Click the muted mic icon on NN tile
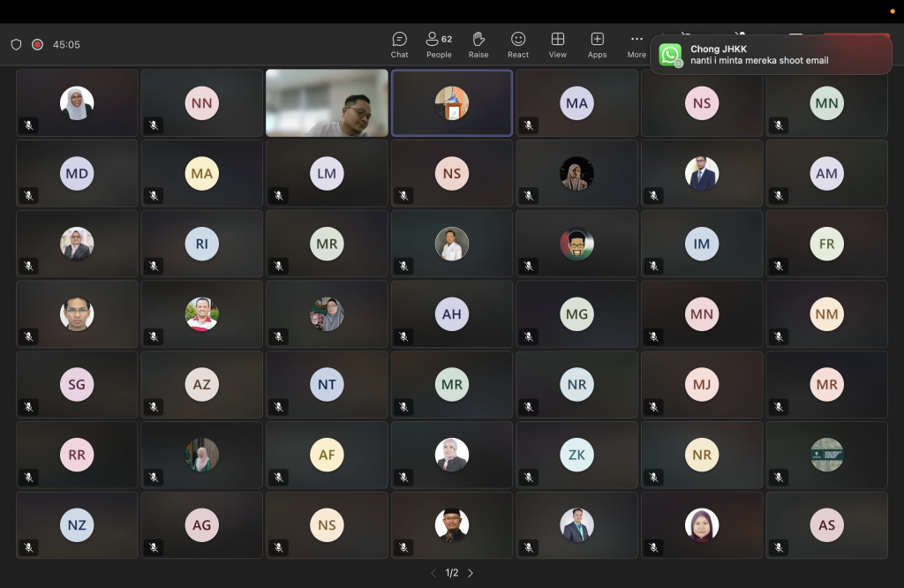 coord(154,125)
